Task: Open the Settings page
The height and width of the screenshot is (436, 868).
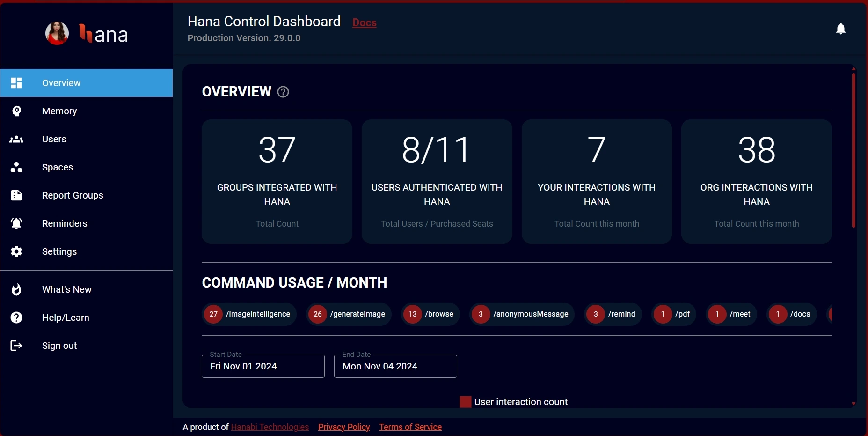Action: click(x=87, y=251)
